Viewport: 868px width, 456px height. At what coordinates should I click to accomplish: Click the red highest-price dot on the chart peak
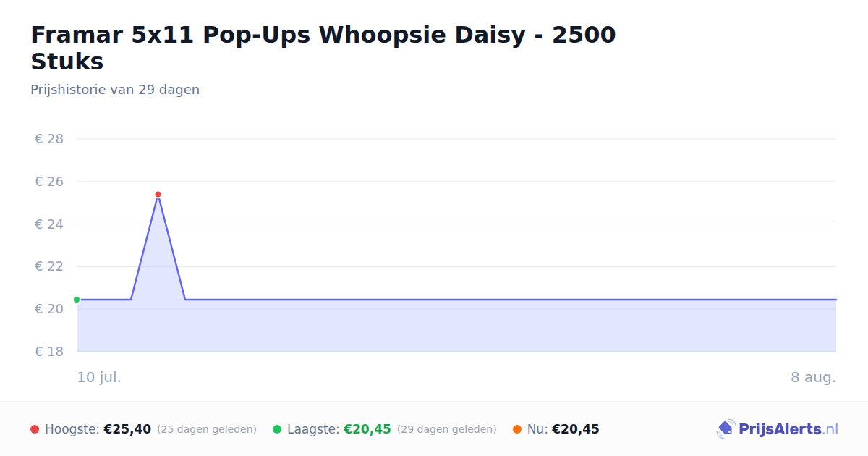tap(158, 194)
